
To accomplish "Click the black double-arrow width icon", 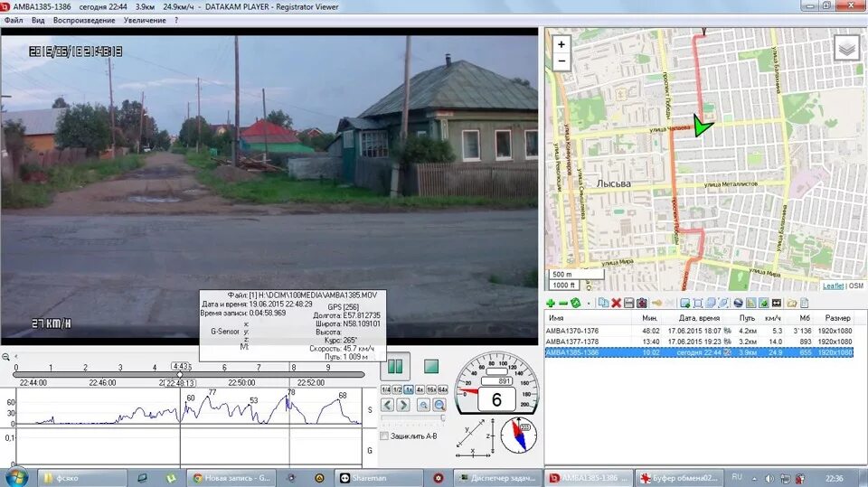I will (x=777, y=304).
